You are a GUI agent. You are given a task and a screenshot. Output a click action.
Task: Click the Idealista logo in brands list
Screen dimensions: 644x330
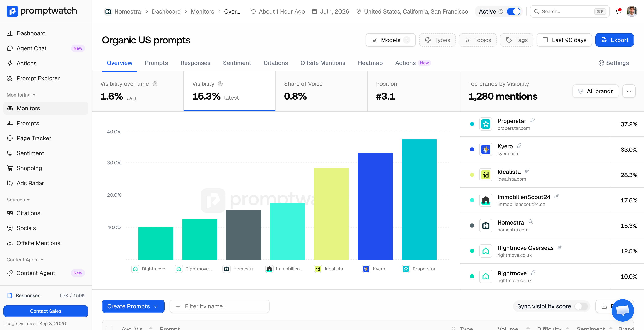click(486, 175)
